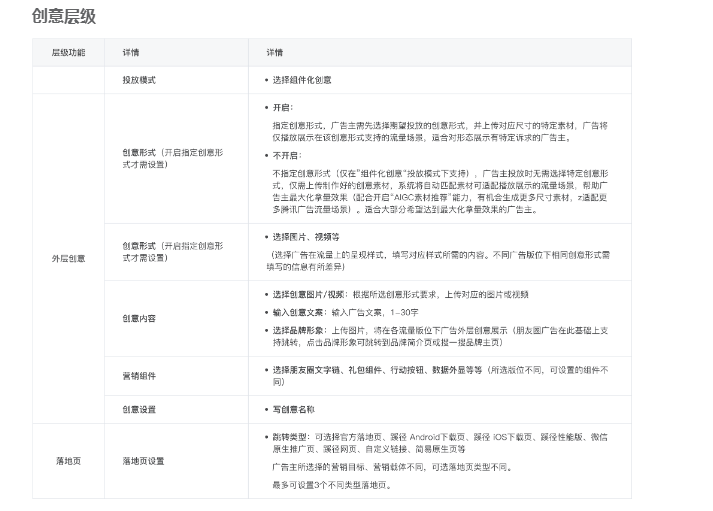Click the 创意层级 page heading
The width and height of the screenshot is (713, 511).
(x=64, y=16)
